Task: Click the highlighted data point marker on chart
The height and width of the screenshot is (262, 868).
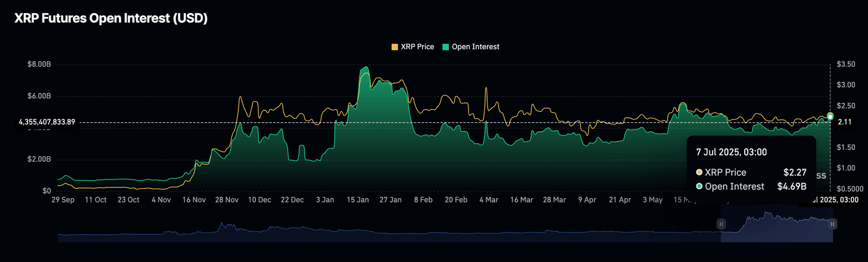Action: click(830, 117)
